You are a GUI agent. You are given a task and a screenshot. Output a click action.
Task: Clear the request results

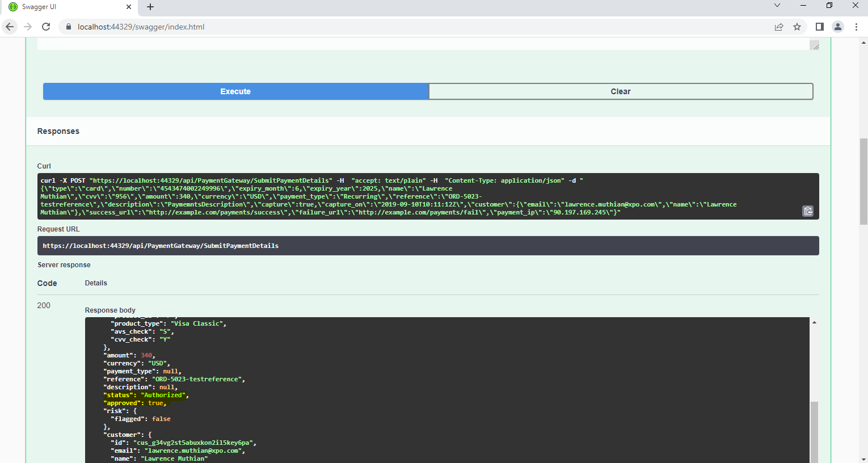pyautogui.click(x=620, y=91)
